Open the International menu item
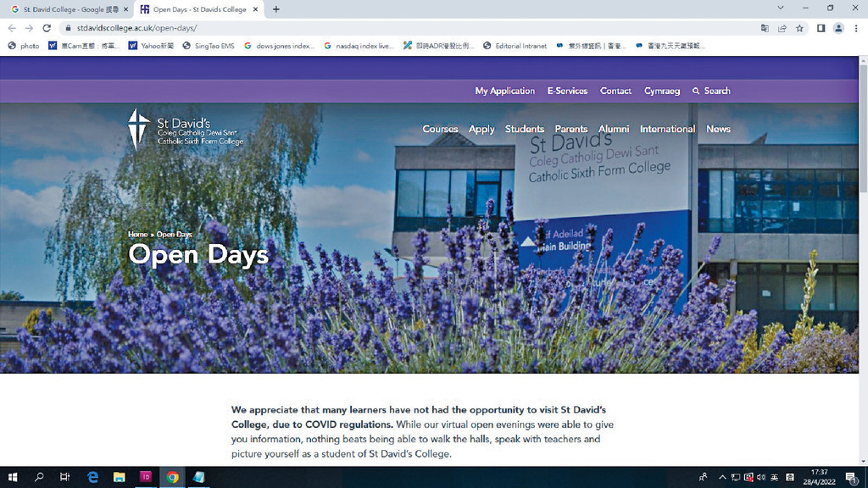The height and width of the screenshot is (488, 868). [668, 129]
